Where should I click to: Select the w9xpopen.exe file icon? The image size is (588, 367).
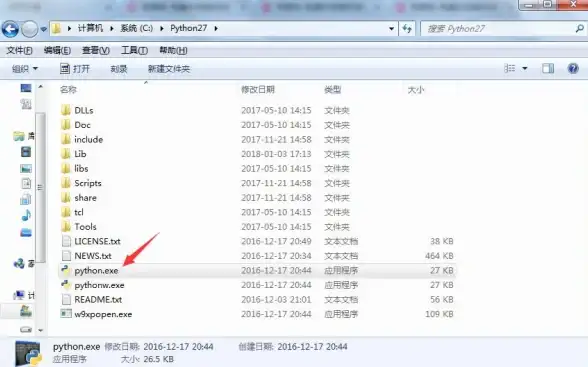(x=66, y=313)
